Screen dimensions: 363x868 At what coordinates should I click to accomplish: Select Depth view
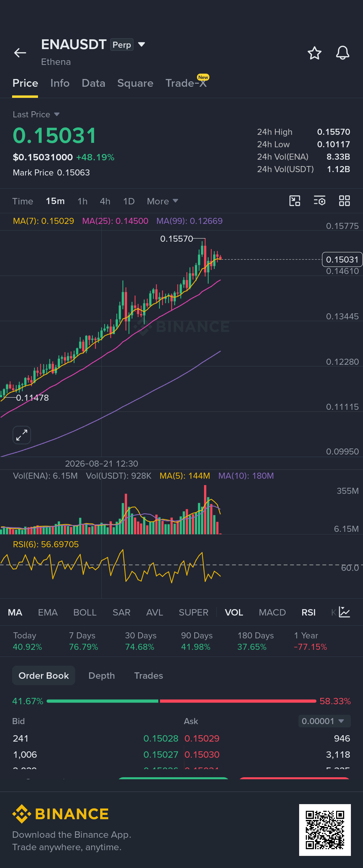102,675
